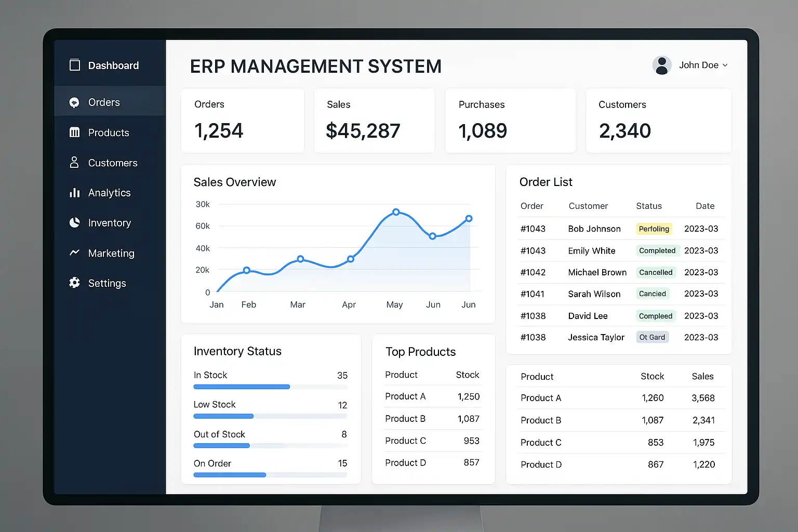Screen dimensions: 798x532
Task: Click the Inventory pie icon in the sidebar
Action: coord(74,223)
